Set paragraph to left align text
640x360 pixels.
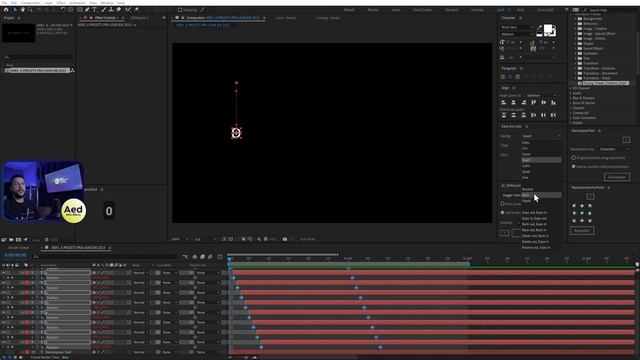coord(503,77)
